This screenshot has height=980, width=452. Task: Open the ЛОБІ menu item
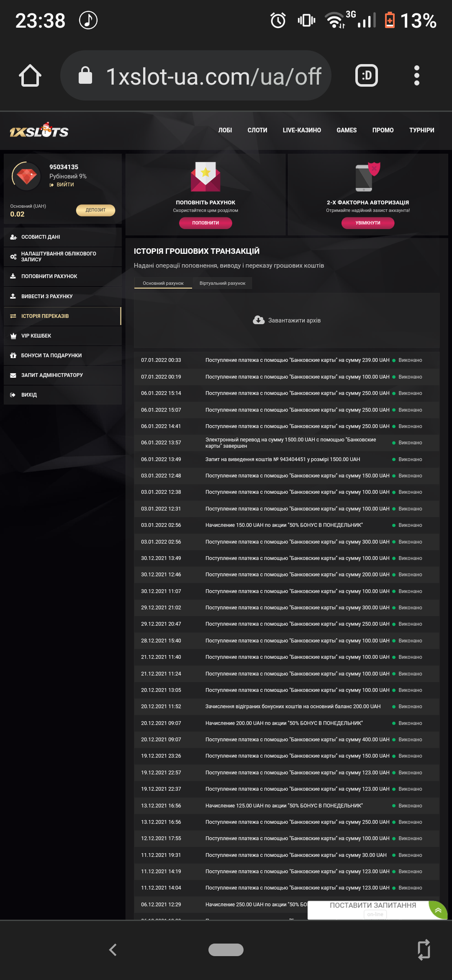225,130
